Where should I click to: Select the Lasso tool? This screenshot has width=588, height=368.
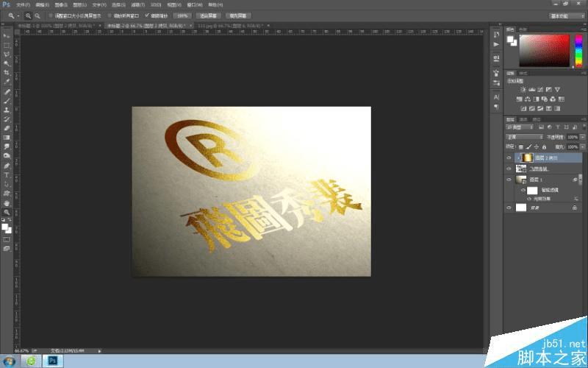click(7, 54)
